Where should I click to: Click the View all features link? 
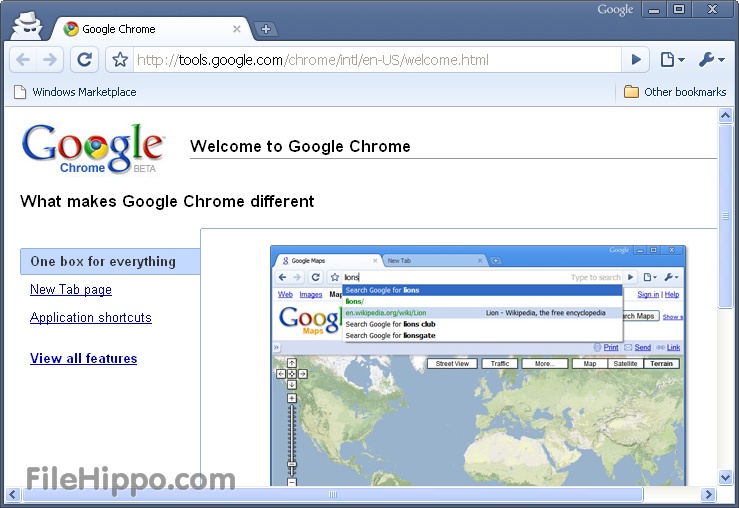[83, 359]
